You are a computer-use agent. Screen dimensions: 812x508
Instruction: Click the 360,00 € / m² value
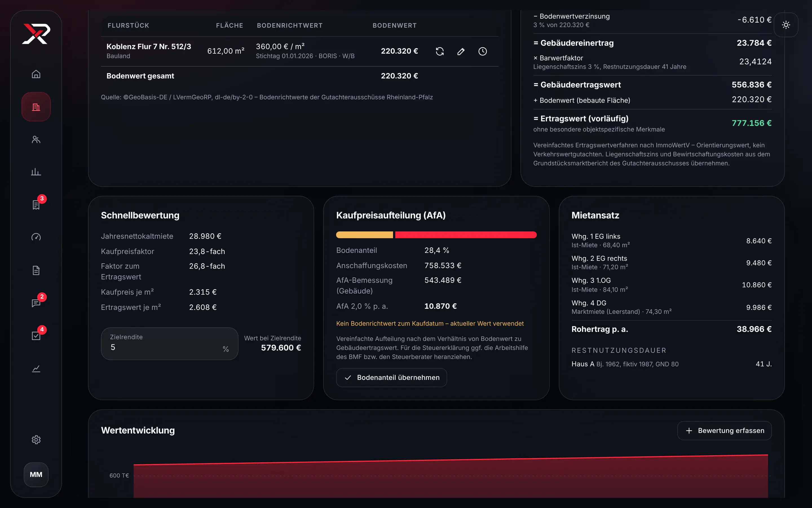pyautogui.click(x=280, y=46)
